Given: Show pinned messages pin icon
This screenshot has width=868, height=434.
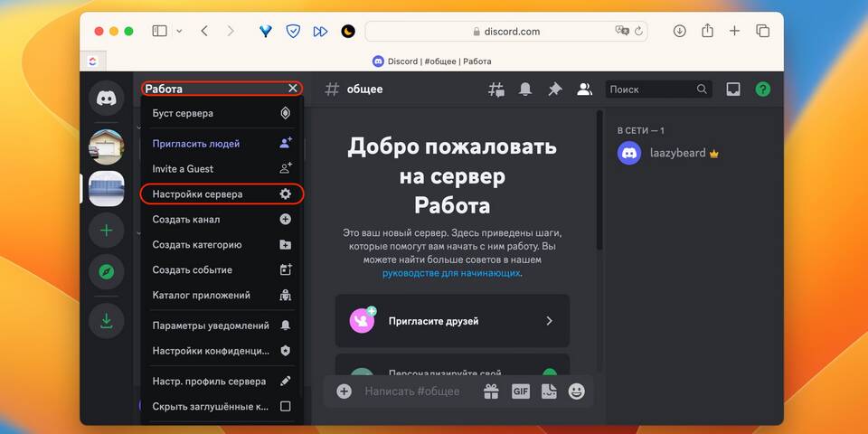Looking at the screenshot, I should click(x=554, y=90).
